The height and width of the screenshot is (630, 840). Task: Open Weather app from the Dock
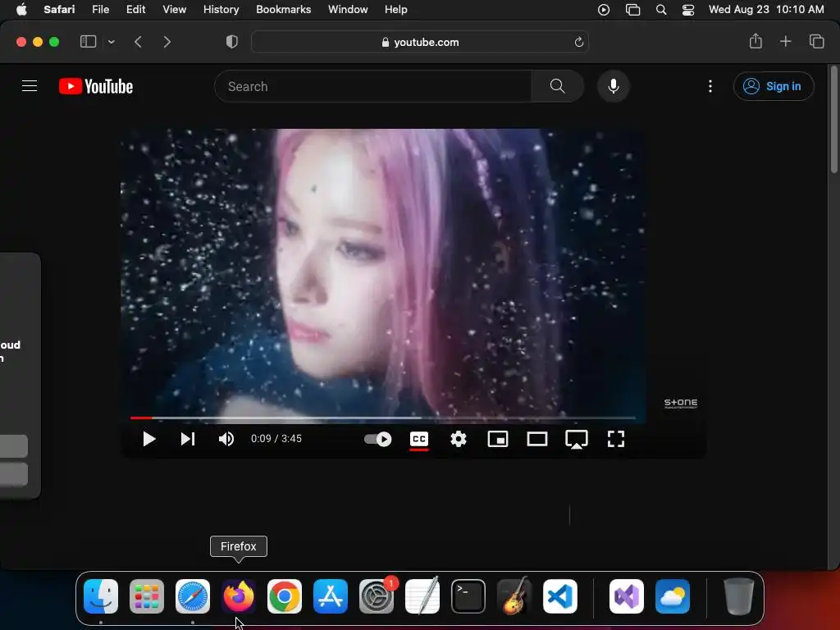pyautogui.click(x=673, y=596)
